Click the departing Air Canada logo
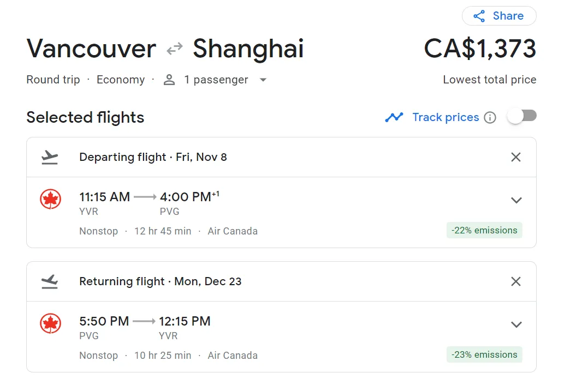This screenshot has width=588, height=385. [51, 199]
